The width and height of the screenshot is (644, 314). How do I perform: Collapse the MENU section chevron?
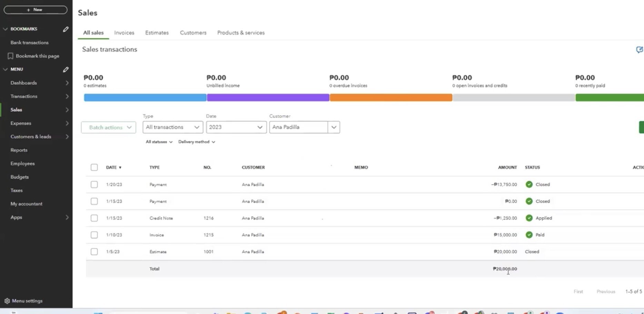tap(5, 69)
